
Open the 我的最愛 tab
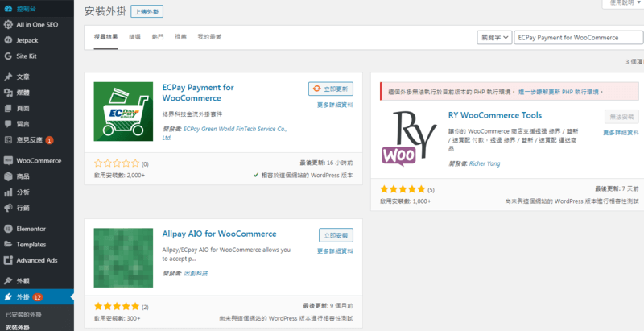(209, 38)
